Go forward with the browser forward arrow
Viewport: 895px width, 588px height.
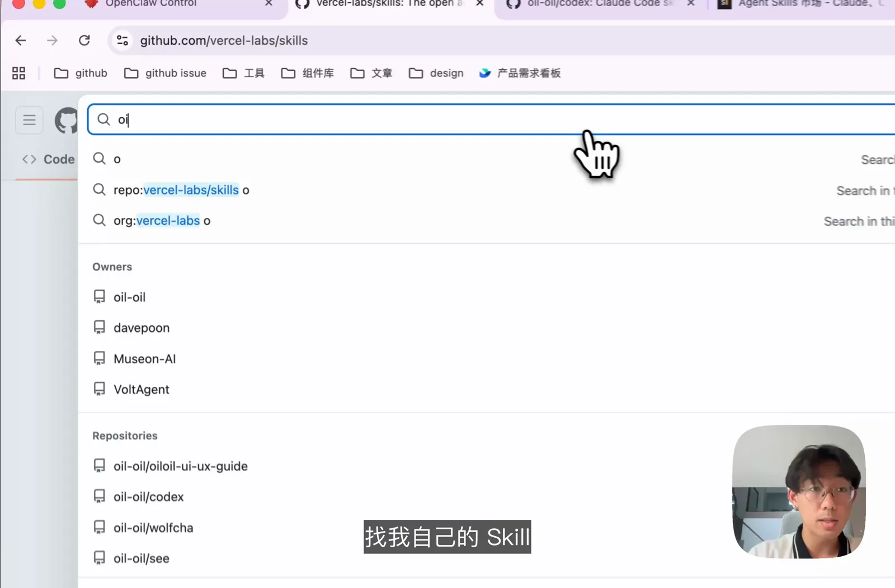(x=52, y=40)
